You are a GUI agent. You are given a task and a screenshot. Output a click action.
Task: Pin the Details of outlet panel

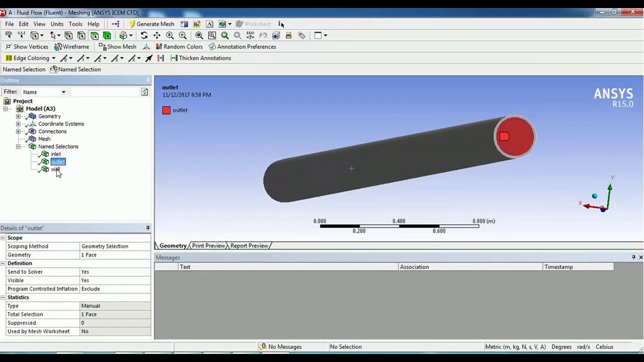coord(148,228)
